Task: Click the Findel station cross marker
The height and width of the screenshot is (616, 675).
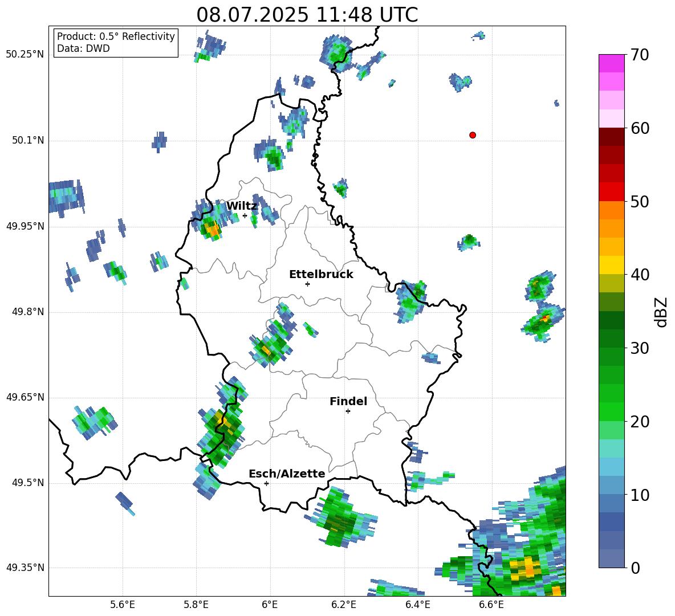Action: (x=348, y=411)
